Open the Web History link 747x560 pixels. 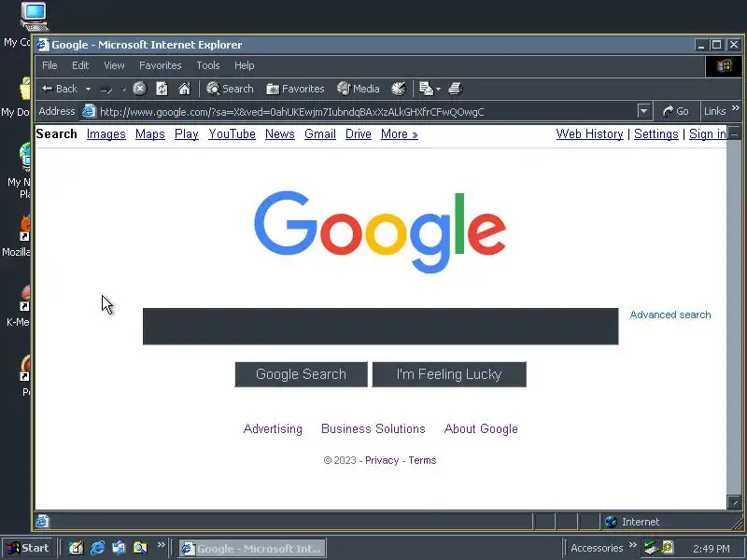point(590,134)
